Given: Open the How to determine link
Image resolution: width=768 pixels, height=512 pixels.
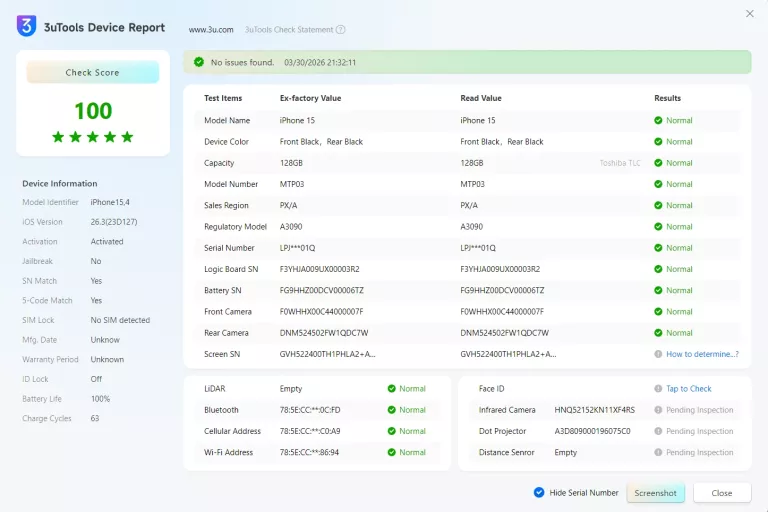Looking at the screenshot, I should (702, 354).
